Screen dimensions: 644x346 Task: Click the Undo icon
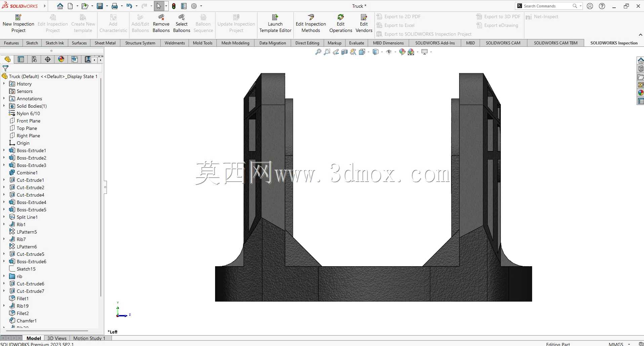point(129,6)
